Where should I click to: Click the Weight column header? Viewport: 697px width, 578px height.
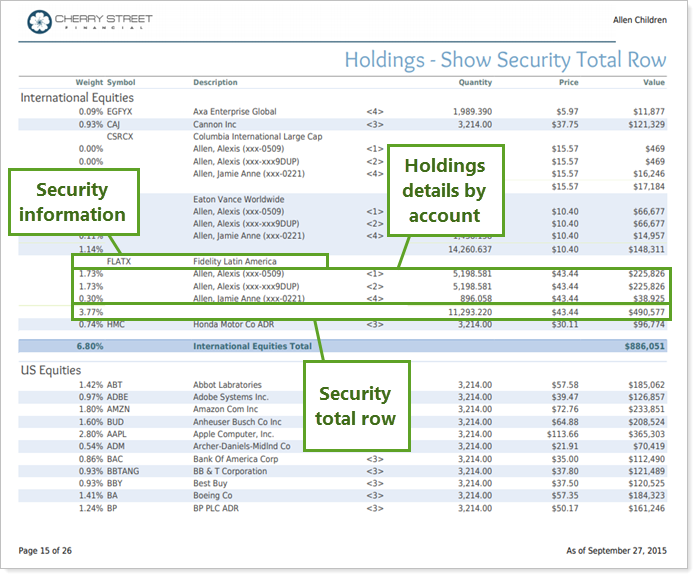89,82
